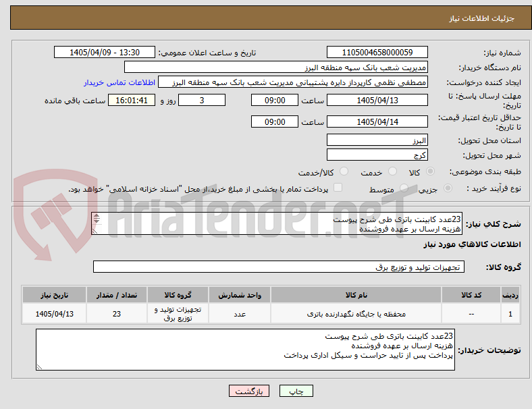
Task: Select the کالا/خدمت radio button
Action: click(x=344, y=171)
